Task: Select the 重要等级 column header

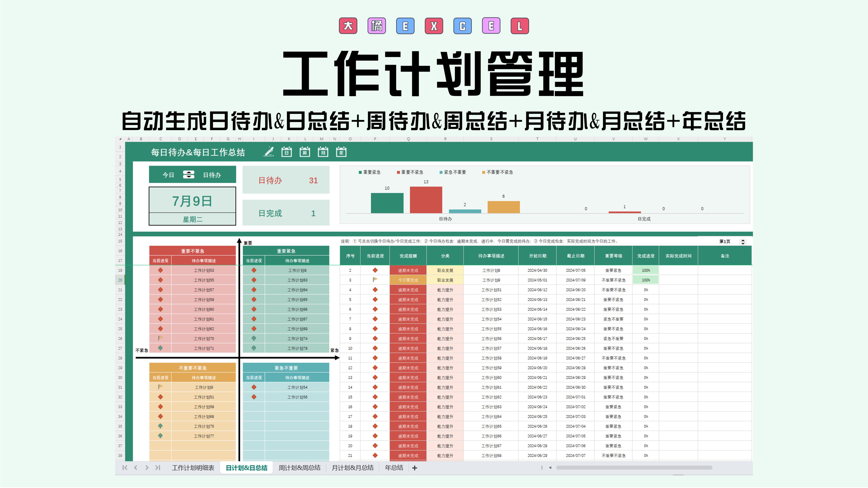Action: pos(613,256)
